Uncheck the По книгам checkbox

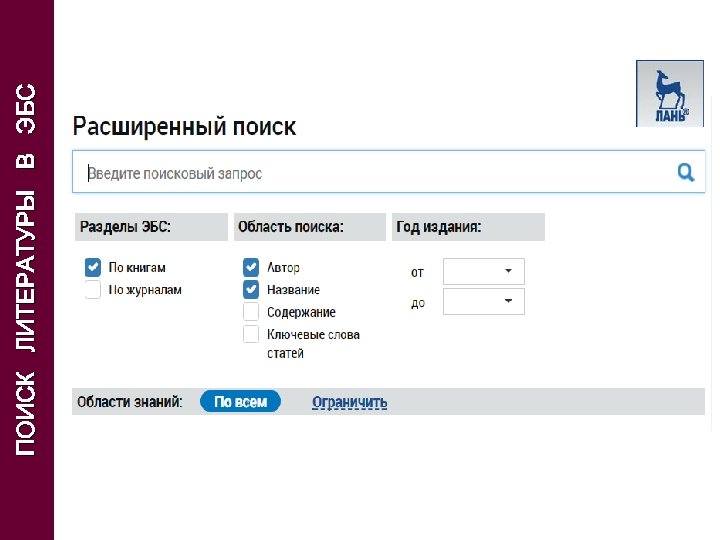[x=93, y=267]
